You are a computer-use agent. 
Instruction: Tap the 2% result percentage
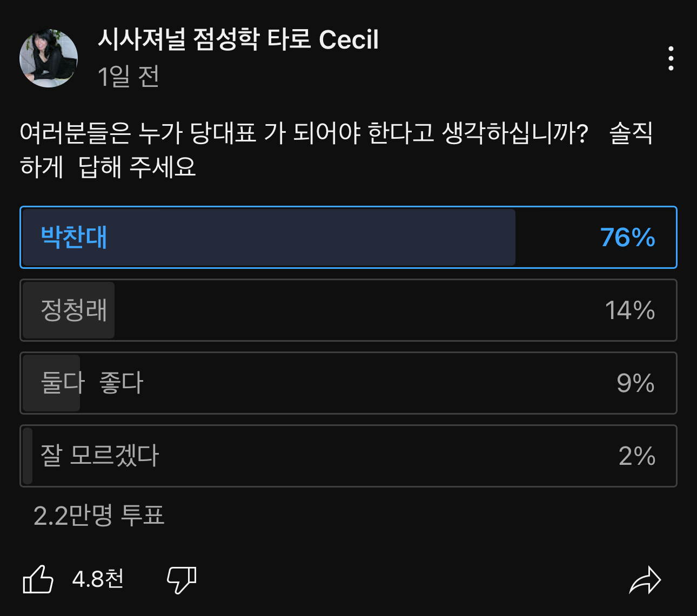(x=636, y=456)
